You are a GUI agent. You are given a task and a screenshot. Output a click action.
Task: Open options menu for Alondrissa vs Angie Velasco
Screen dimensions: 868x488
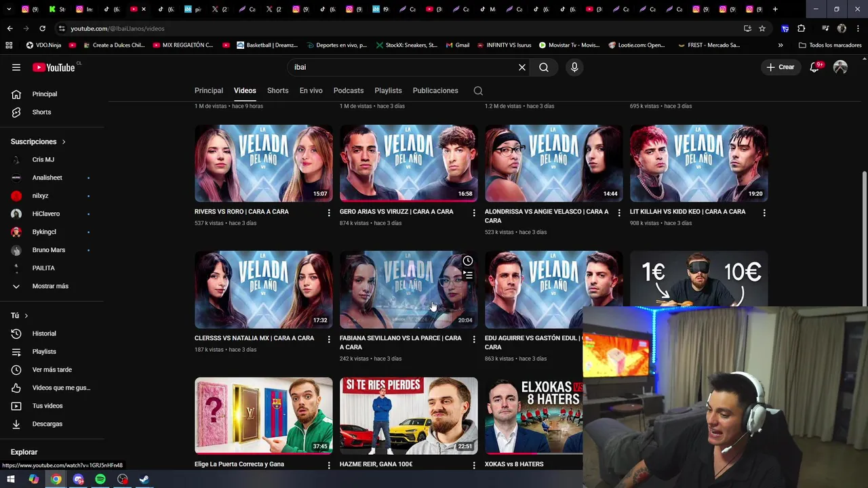pyautogui.click(x=619, y=213)
